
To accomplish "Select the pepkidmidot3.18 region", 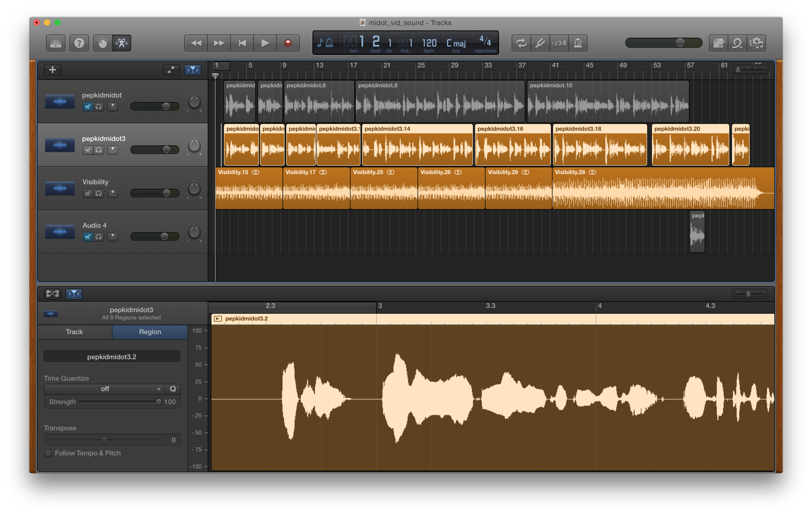I will (x=600, y=145).
